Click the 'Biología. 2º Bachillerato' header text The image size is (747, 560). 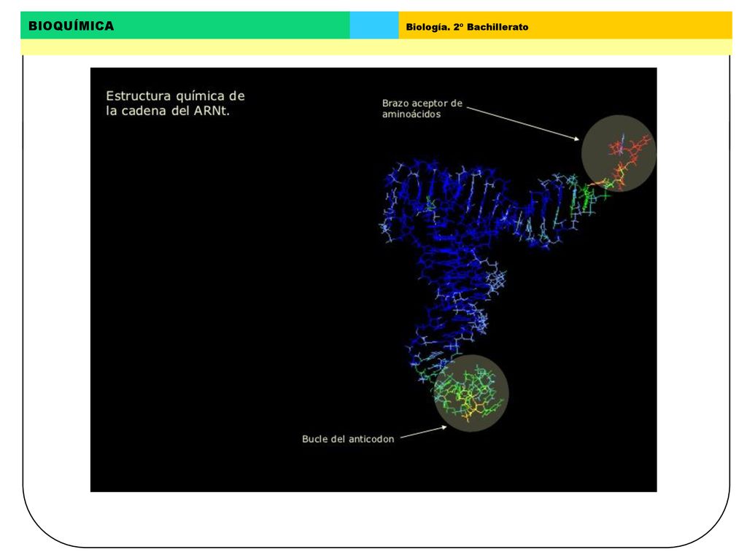pos(467,27)
